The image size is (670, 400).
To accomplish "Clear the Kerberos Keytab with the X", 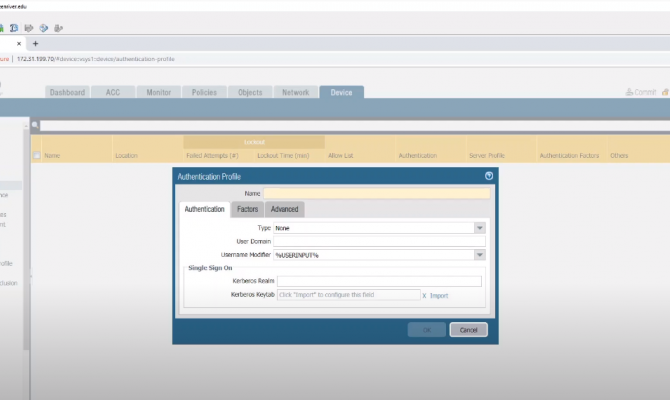I will click(424, 295).
